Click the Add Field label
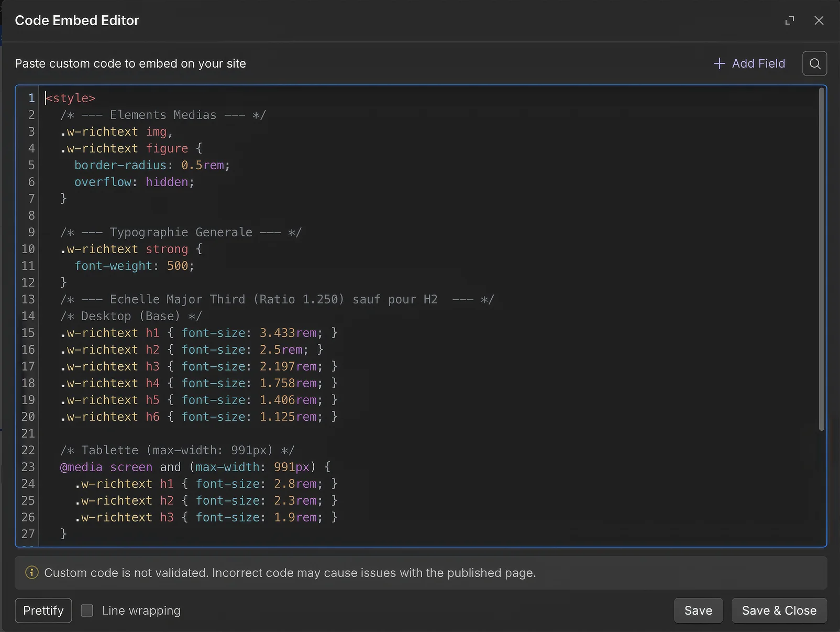The image size is (840, 632). 758,63
